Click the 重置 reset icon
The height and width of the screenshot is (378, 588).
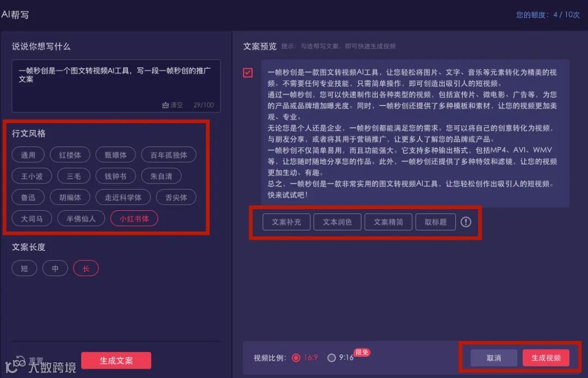click(20, 361)
